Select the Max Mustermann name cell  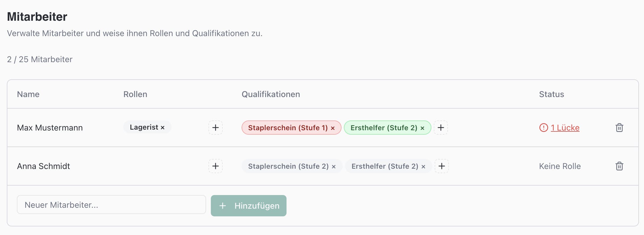[x=50, y=128]
